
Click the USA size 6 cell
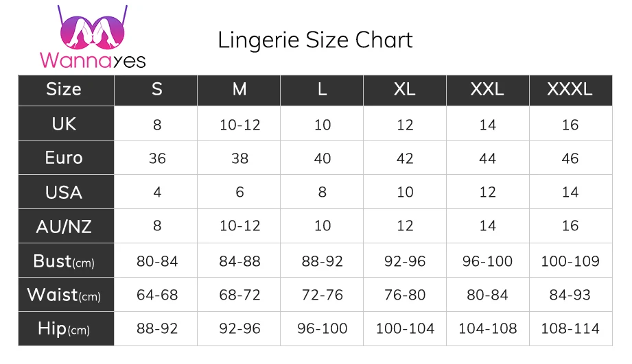click(239, 193)
